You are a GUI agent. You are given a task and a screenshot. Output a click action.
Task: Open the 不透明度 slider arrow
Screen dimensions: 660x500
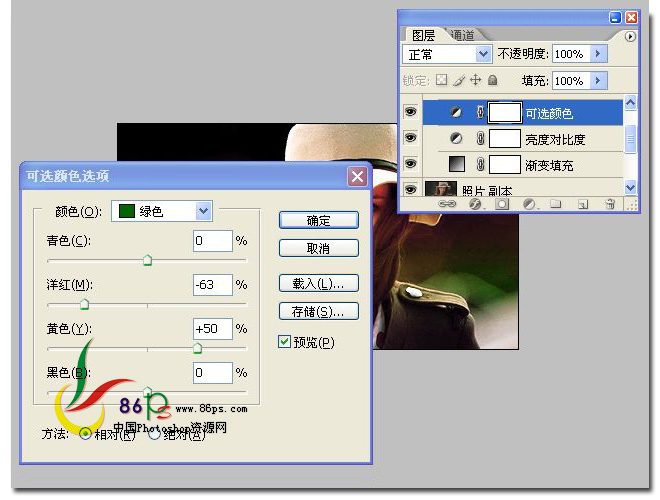click(x=598, y=54)
